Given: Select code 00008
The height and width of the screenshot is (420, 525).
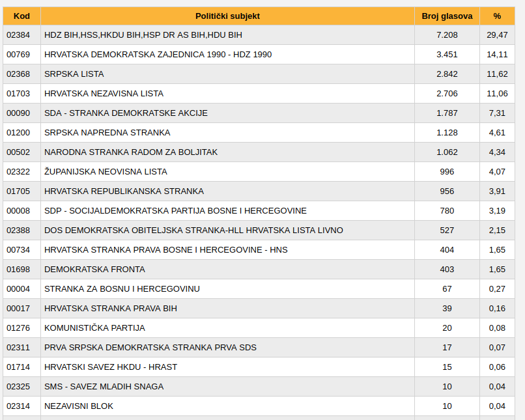Looking at the screenshot, I should coord(18,211).
